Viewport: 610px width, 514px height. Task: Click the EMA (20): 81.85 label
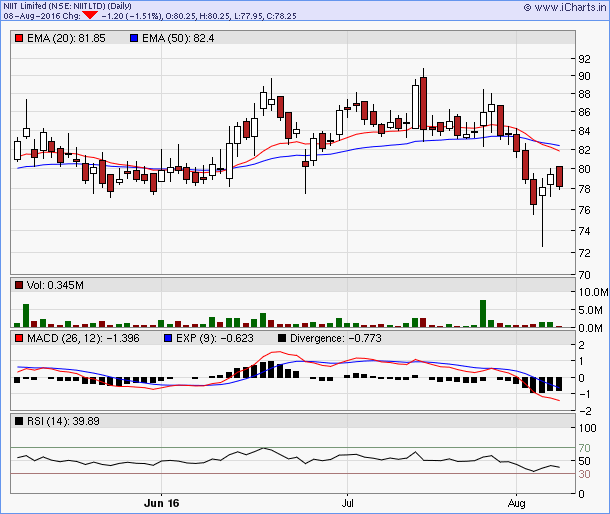(x=66, y=38)
